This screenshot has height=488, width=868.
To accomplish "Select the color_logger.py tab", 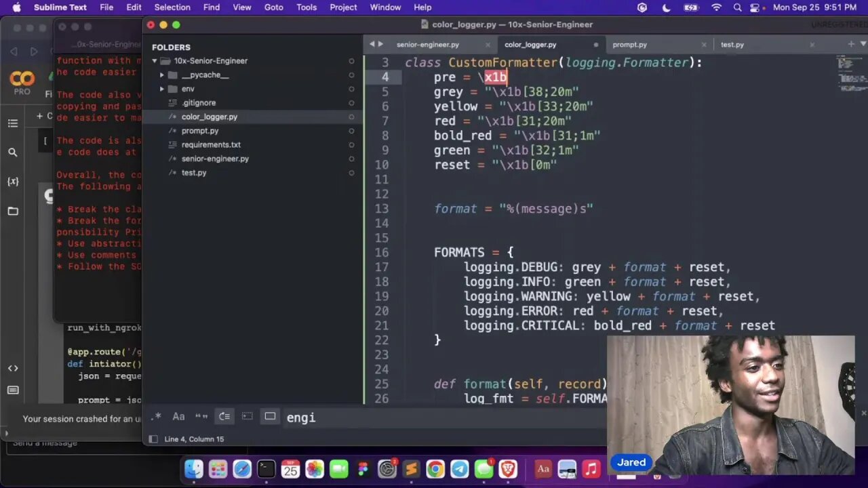I will click(530, 45).
